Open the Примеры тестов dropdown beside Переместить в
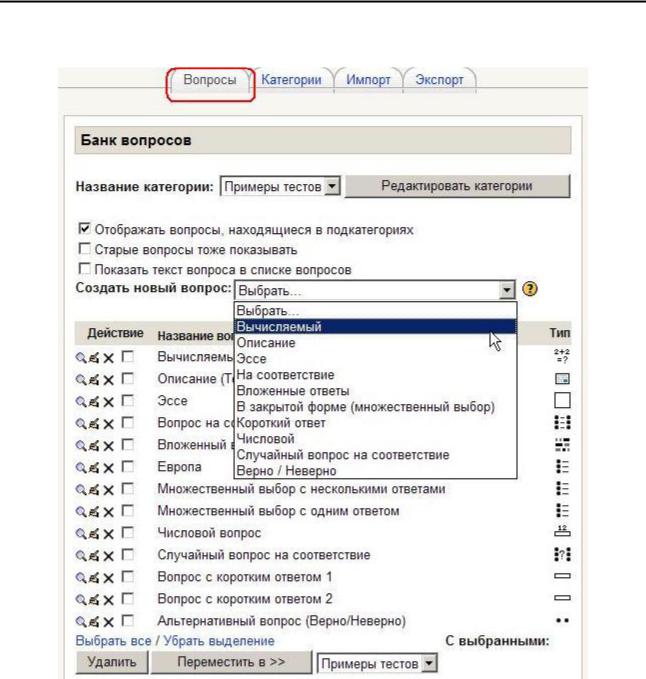Image resolution: width=646 pixels, height=679 pixels. point(377,663)
